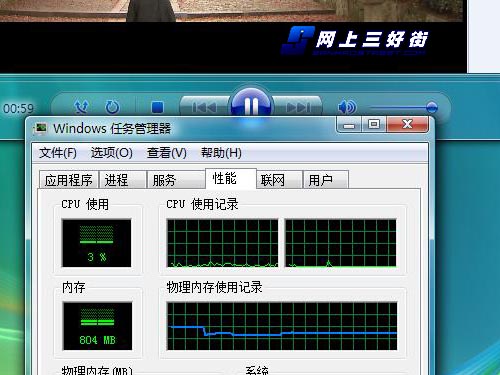The image size is (500, 375).
Task: Skip to the previous track
Action: (x=204, y=107)
